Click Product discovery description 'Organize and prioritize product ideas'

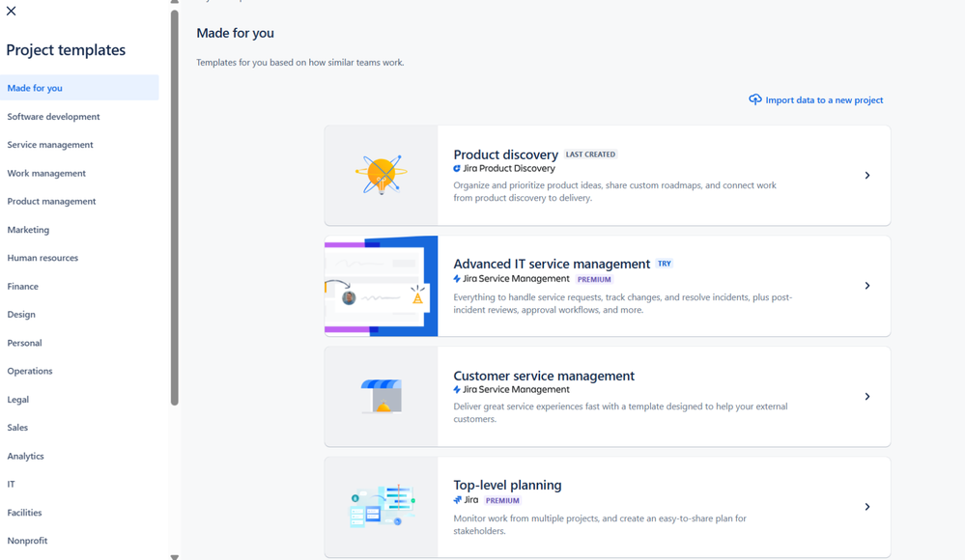pos(614,191)
